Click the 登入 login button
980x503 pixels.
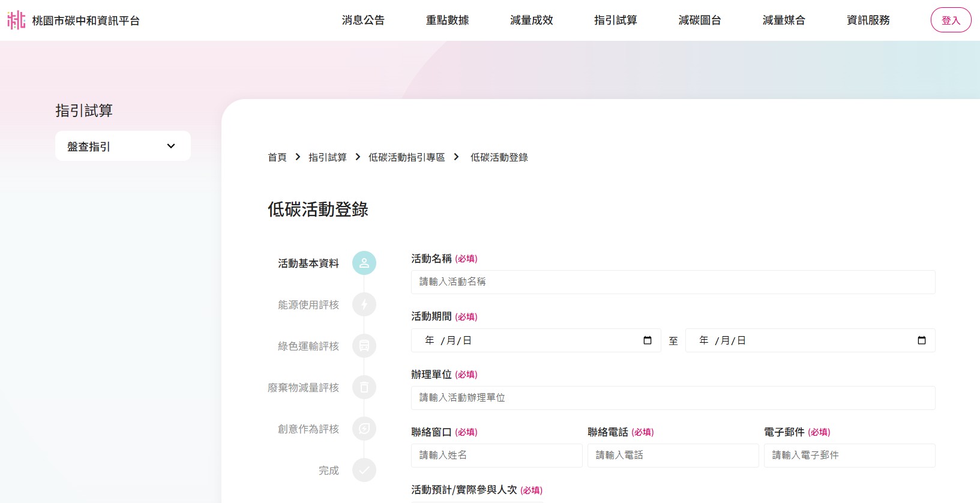tap(951, 20)
